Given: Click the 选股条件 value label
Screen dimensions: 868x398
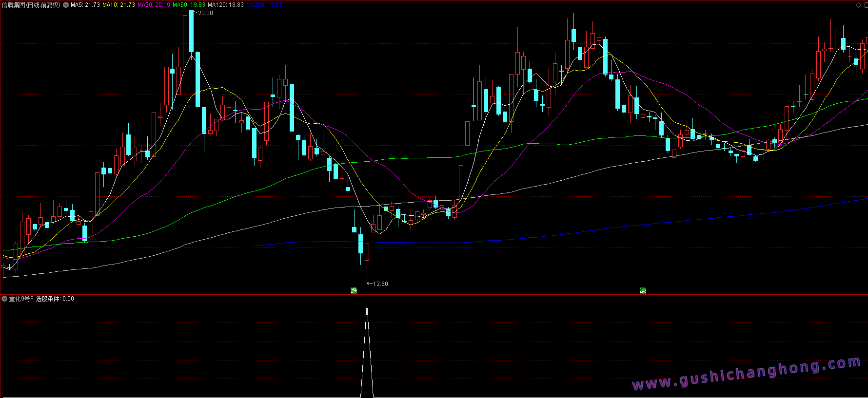Looking at the screenshot, I should 55,299.
